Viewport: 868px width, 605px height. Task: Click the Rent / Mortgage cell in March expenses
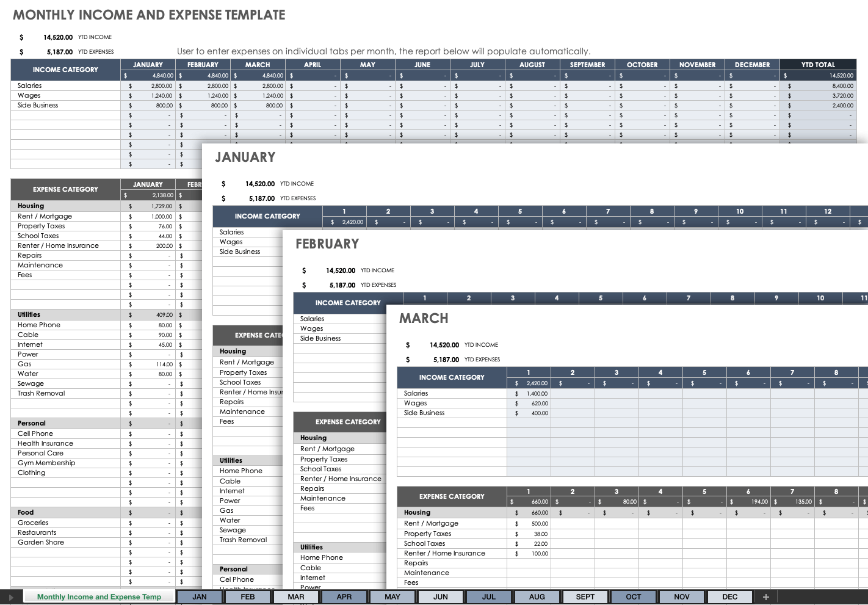(431, 523)
